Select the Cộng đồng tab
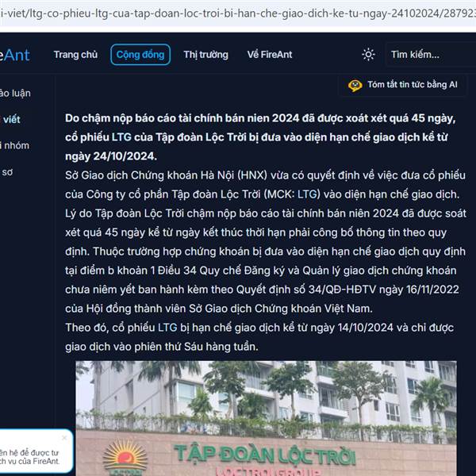476x476 pixels. [140, 55]
